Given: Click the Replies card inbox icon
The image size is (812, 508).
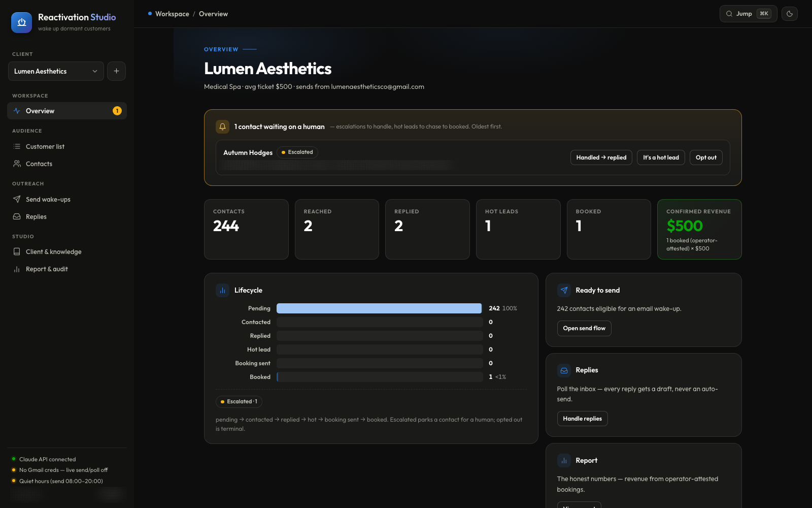Looking at the screenshot, I should (x=564, y=370).
